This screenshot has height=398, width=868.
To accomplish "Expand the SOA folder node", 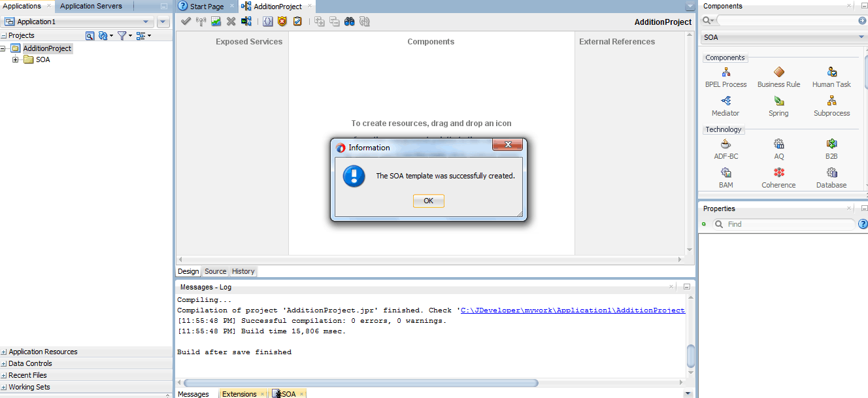I will click(15, 59).
